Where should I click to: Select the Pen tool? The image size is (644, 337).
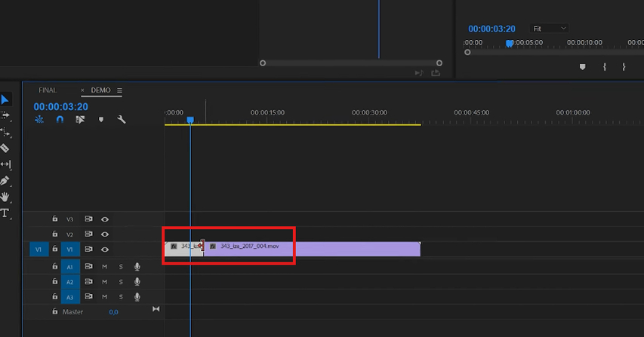[5, 180]
